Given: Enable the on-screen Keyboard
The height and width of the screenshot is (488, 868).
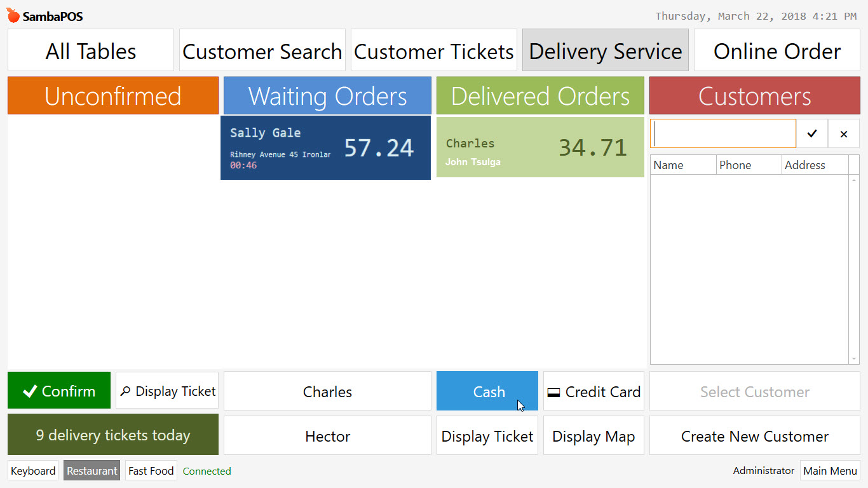Looking at the screenshot, I should point(32,471).
